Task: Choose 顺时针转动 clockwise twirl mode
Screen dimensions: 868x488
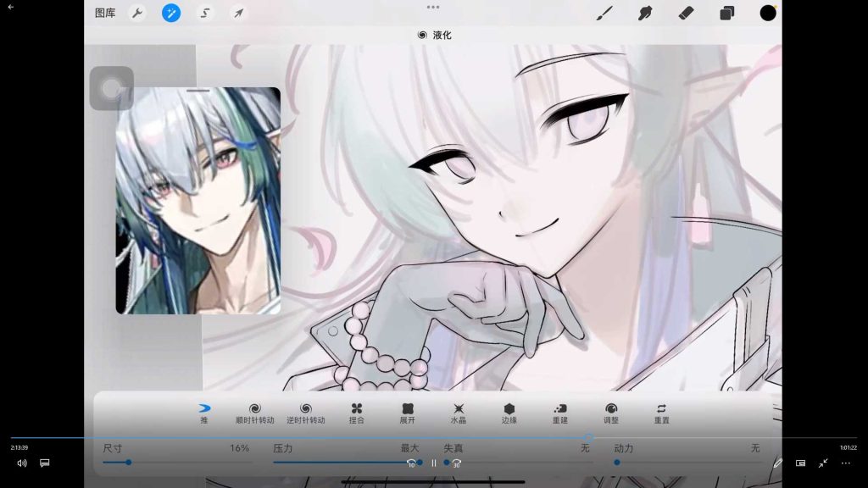Action: click(254, 413)
